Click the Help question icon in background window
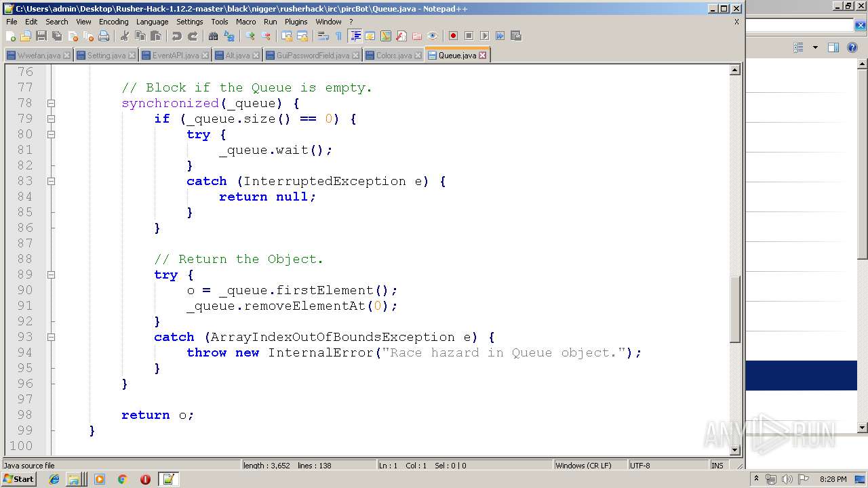This screenshot has height=488, width=868. click(x=852, y=47)
